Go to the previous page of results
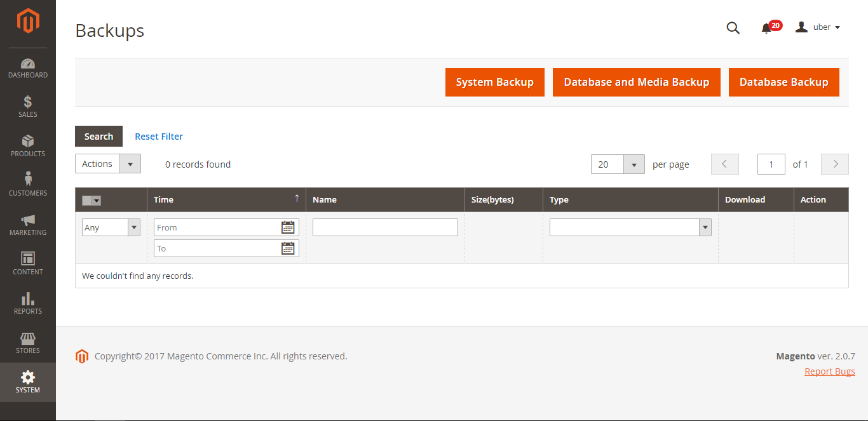 [725, 164]
